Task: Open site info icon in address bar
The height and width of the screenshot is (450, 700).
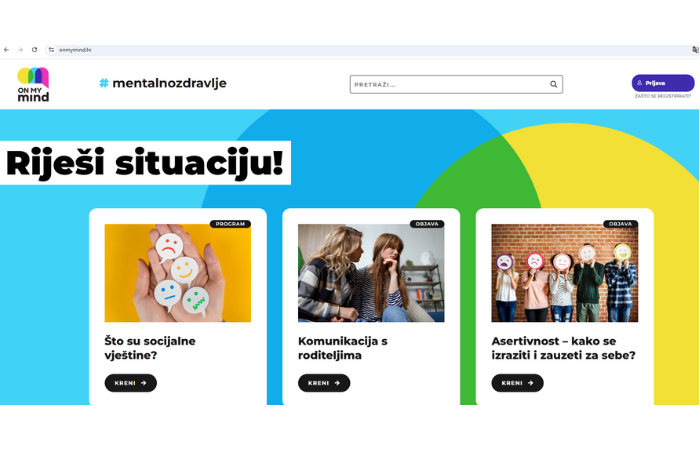Action: point(51,50)
